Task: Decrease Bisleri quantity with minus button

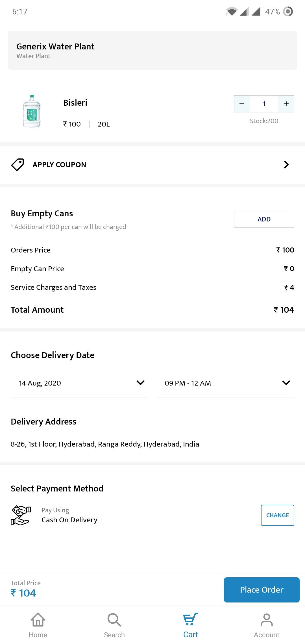Action: coord(242,104)
